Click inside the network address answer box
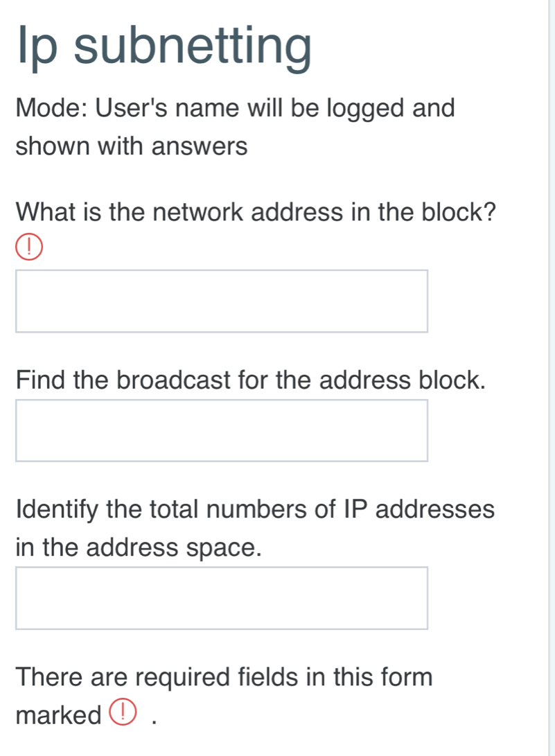 (x=222, y=301)
